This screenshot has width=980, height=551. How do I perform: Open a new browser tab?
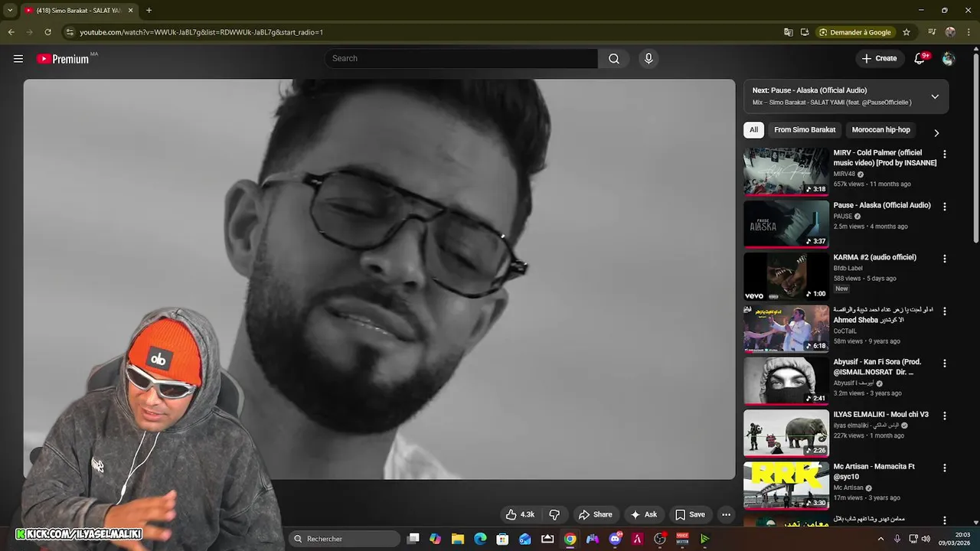pyautogui.click(x=149, y=11)
